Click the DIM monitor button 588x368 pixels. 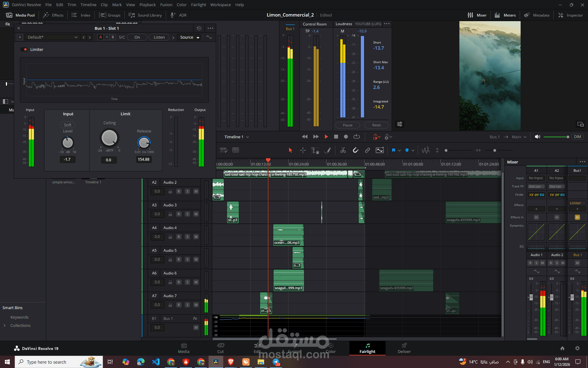[x=577, y=137]
